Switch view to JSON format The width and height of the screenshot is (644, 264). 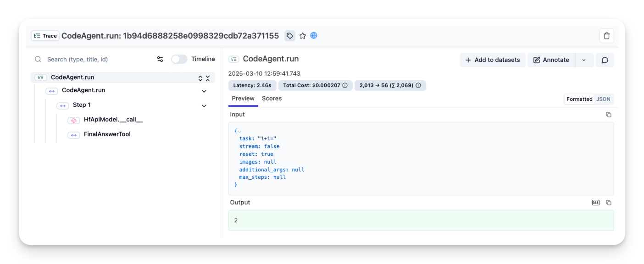(x=603, y=99)
